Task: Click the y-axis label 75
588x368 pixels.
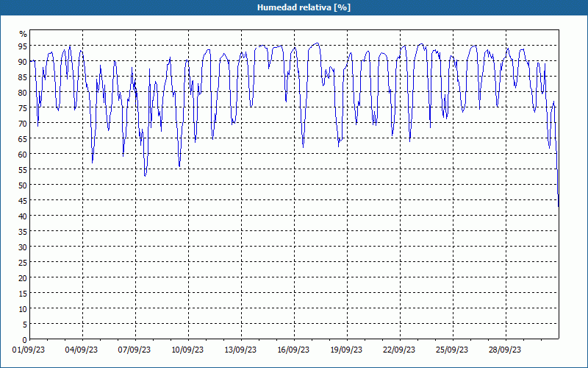Action: coord(23,107)
